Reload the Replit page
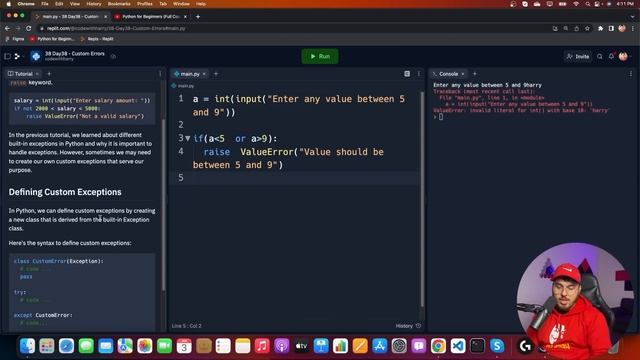 click(29, 28)
